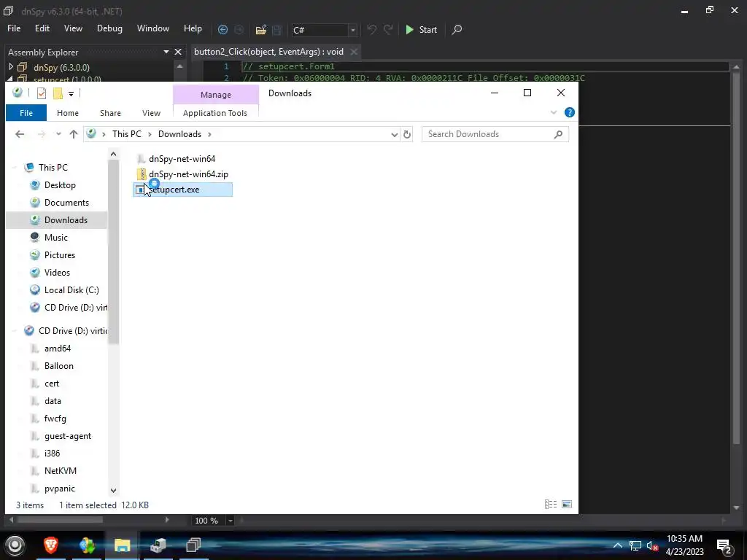This screenshot has height=560, width=747.
Task: Open Desktop in navigation pane
Action: (x=60, y=184)
